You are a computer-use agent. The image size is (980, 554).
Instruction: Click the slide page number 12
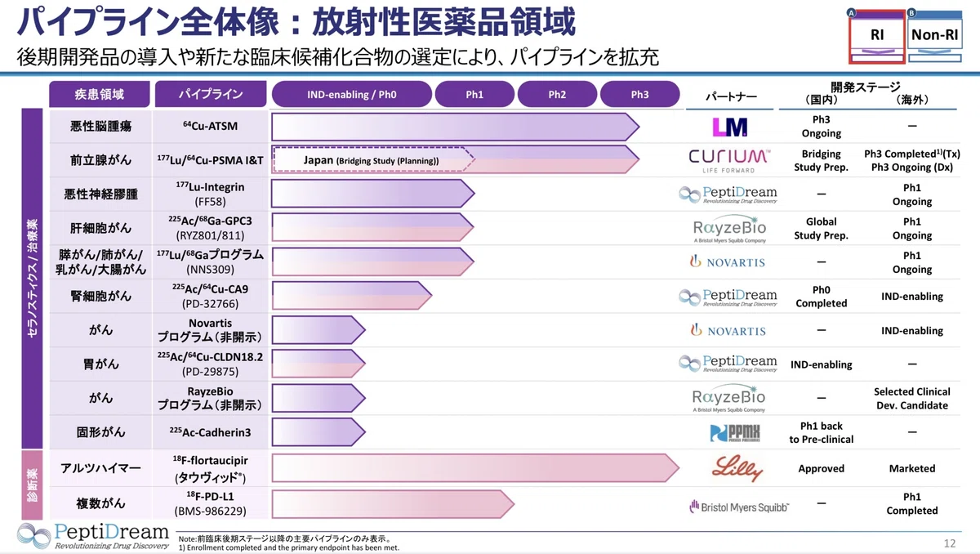(949, 543)
